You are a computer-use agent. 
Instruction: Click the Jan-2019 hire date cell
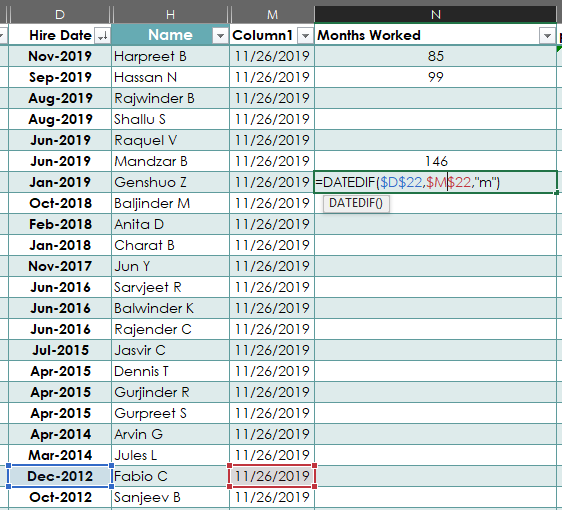tap(60, 182)
